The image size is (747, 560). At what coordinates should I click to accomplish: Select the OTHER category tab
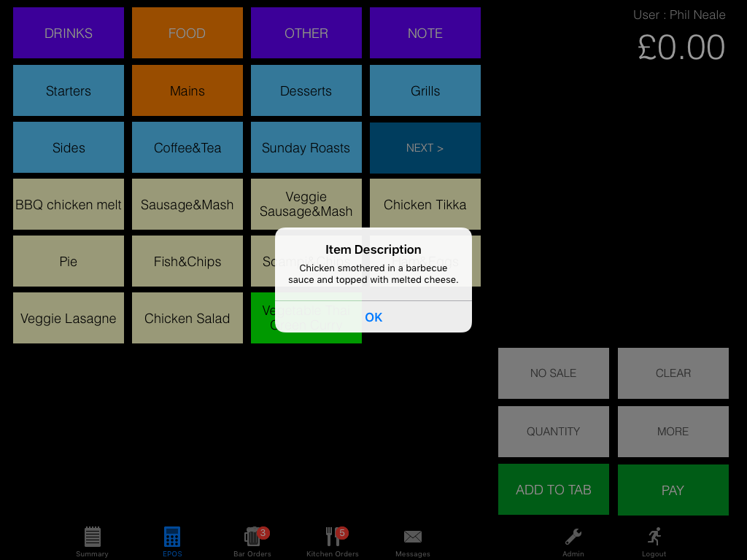click(306, 33)
